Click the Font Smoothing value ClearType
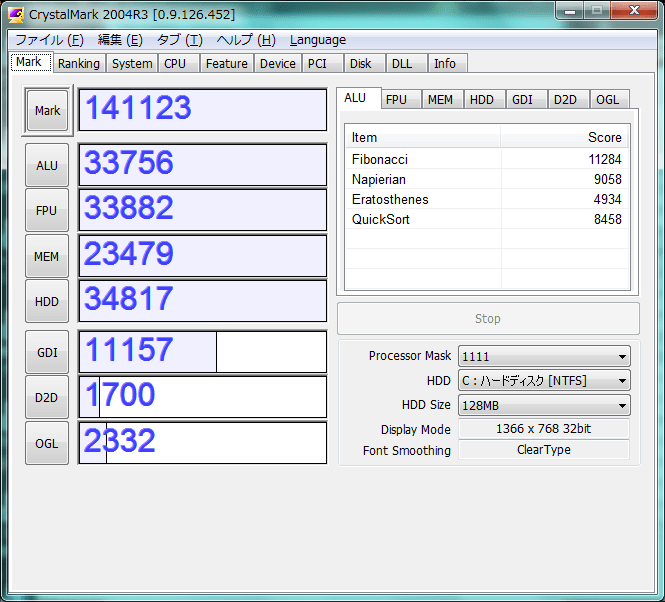 (544, 450)
